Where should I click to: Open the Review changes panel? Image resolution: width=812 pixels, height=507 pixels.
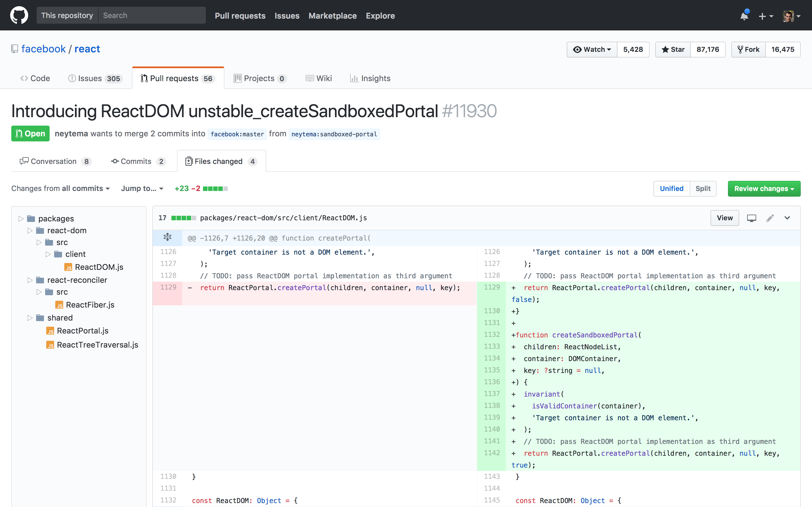(764, 188)
